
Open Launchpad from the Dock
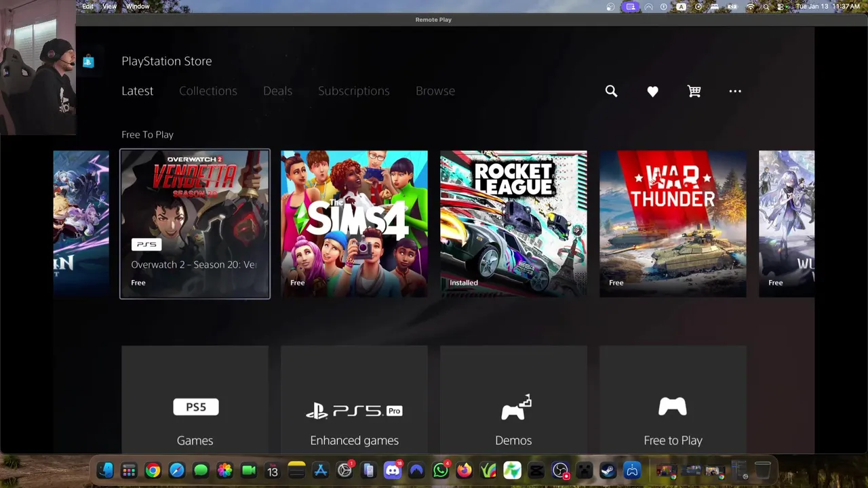click(x=129, y=470)
